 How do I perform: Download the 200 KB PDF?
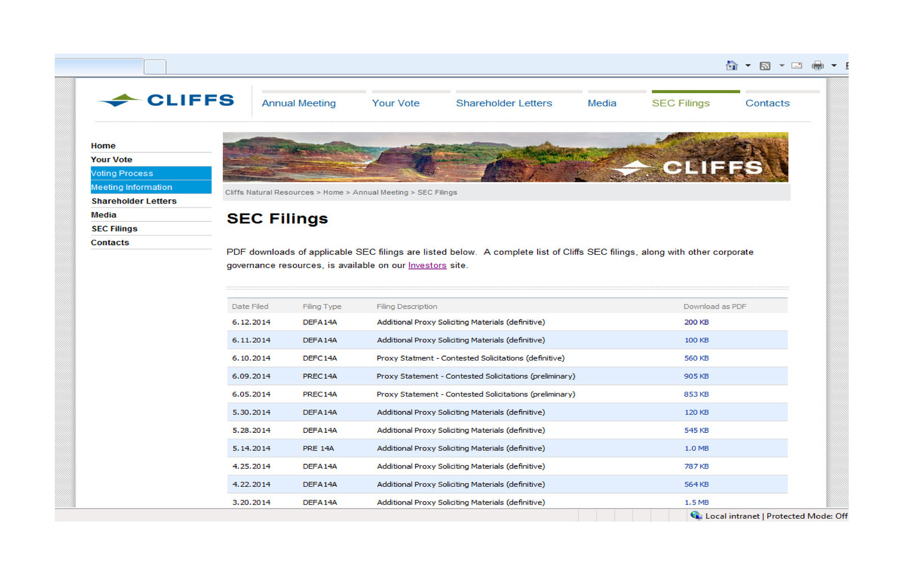click(x=696, y=322)
